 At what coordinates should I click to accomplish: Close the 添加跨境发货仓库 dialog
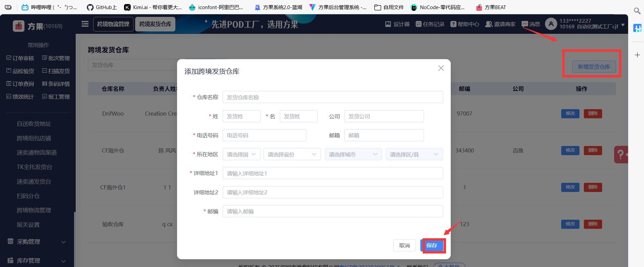[441, 68]
